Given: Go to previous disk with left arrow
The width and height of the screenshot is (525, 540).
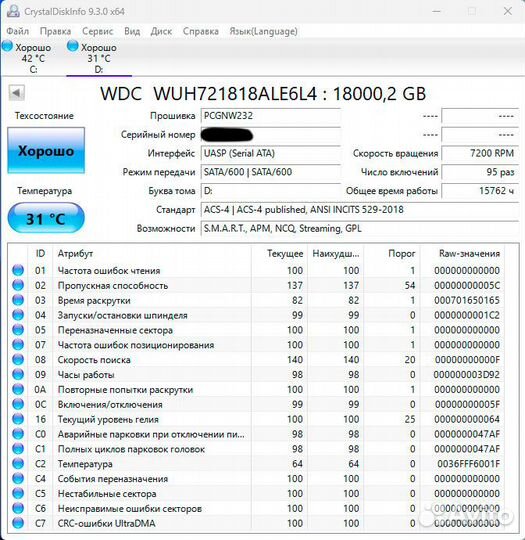Looking at the screenshot, I should 16,93.
